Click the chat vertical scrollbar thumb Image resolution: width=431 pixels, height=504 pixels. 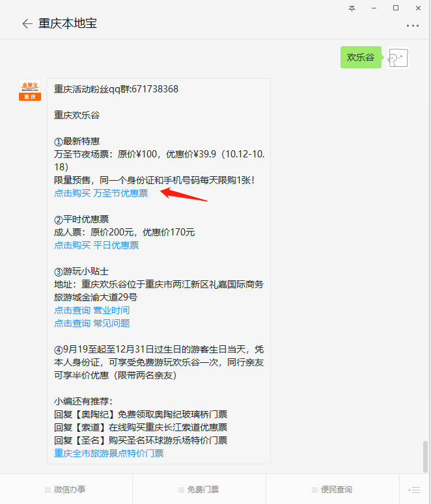pyautogui.click(x=426, y=457)
